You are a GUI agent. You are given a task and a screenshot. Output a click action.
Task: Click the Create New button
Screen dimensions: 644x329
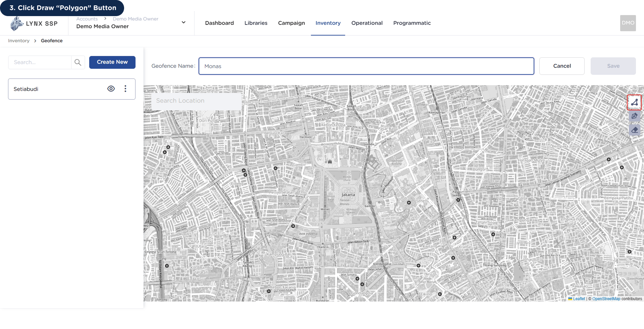(112, 62)
